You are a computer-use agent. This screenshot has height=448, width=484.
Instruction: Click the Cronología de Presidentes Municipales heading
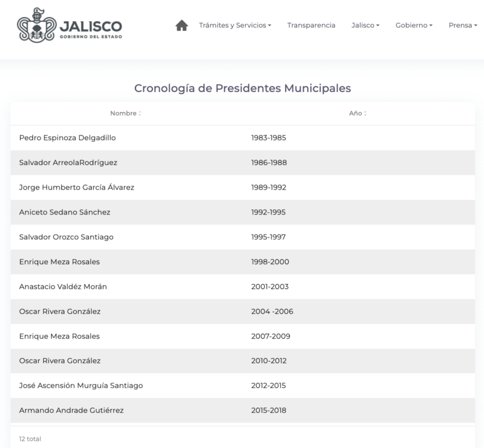coord(242,88)
